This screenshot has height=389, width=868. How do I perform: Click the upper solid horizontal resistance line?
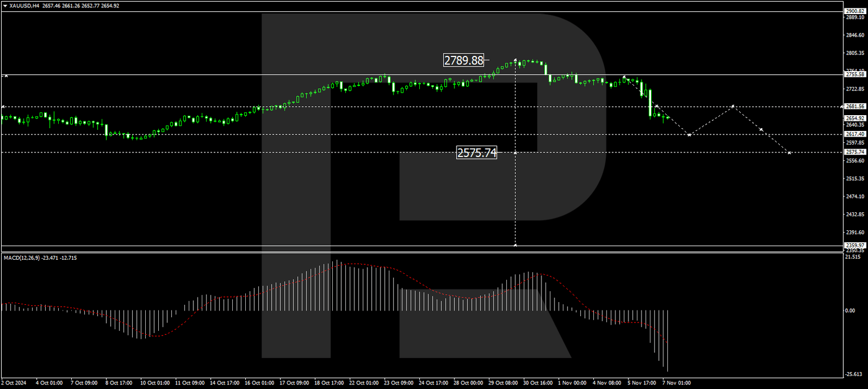[226, 73]
